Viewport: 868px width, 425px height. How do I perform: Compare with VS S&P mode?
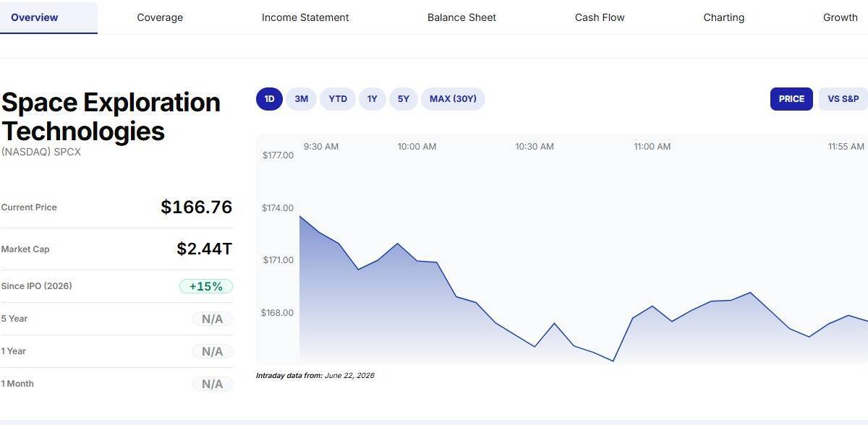(843, 99)
